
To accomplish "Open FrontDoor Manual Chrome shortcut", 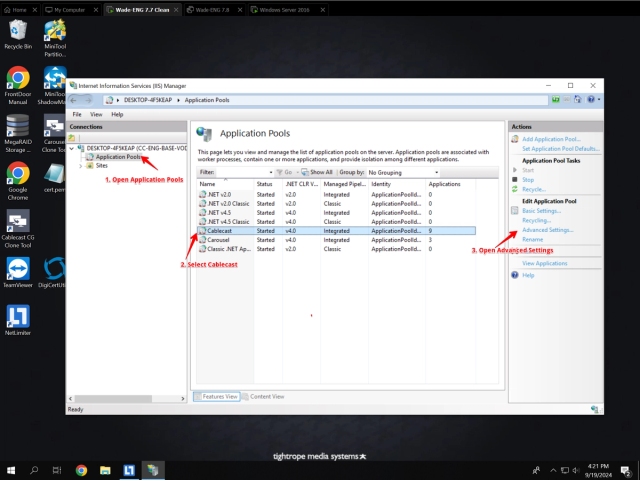I will point(18,86).
